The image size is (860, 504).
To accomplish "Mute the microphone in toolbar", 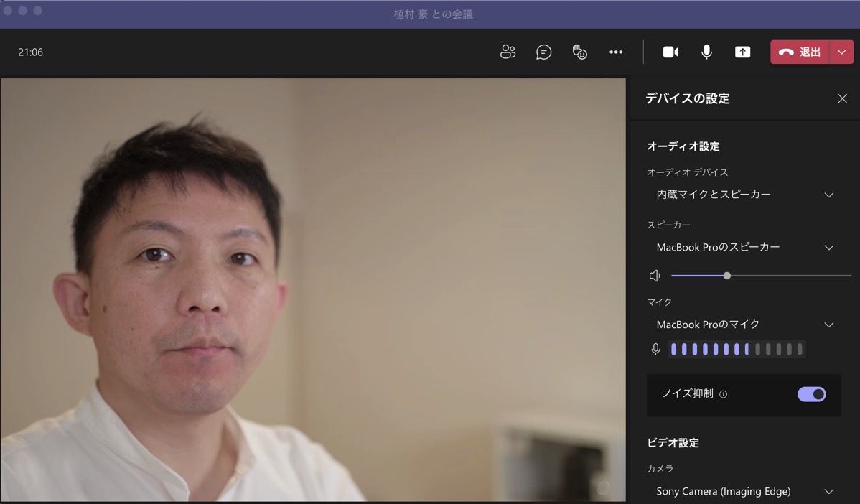I will pos(706,52).
